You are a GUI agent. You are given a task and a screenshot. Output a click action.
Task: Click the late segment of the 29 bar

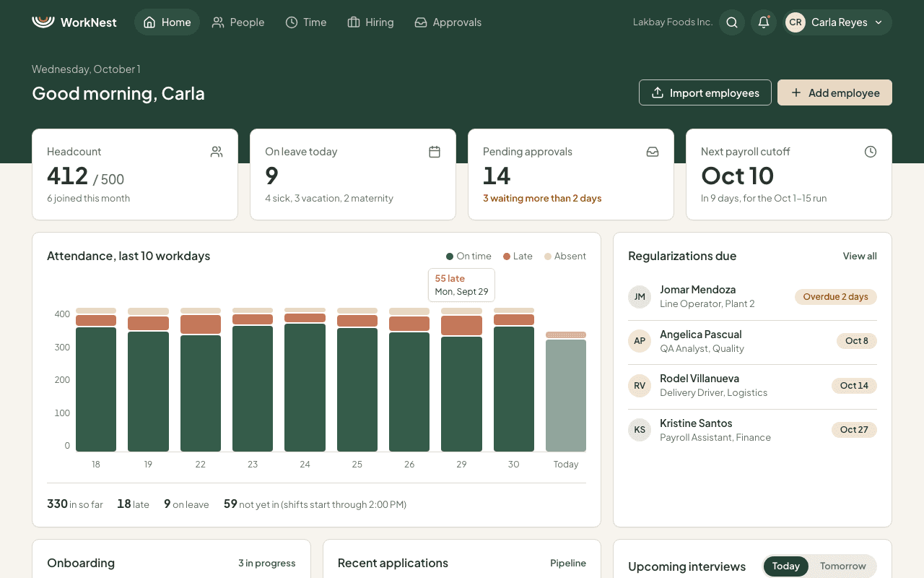pos(461,326)
